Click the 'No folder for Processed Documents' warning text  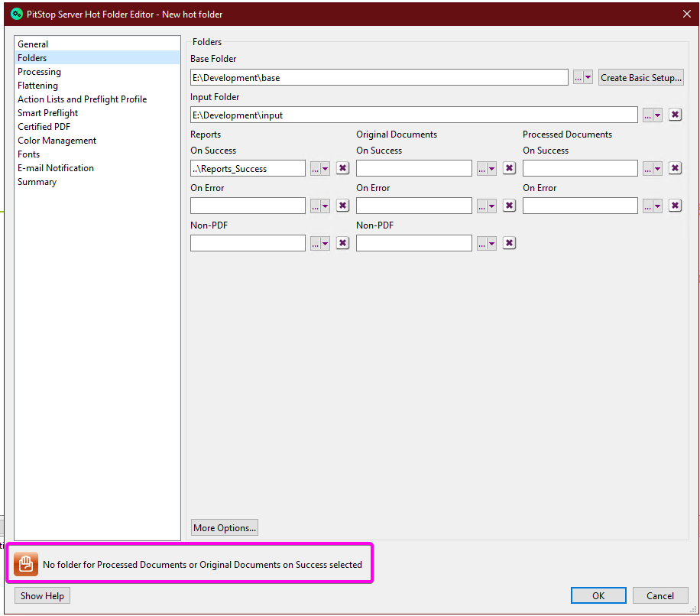click(203, 565)
